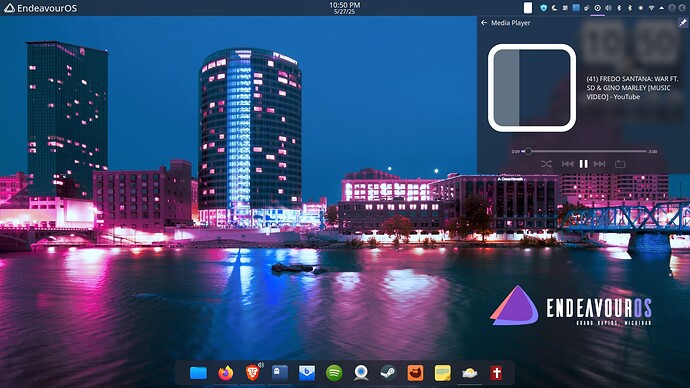Click the elapsed time label 0:00
Viewport: 690px width, 388px height.
pos(515,152)
